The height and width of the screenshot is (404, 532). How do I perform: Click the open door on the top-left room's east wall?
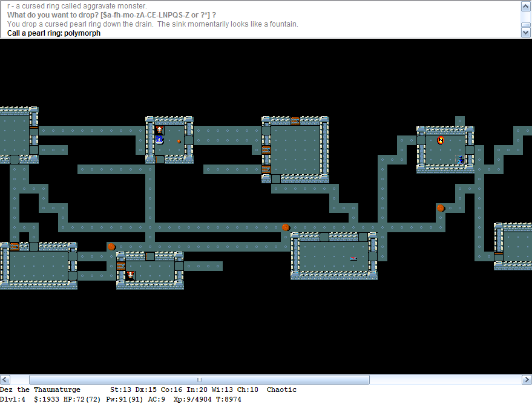click(x=33, y=130)
